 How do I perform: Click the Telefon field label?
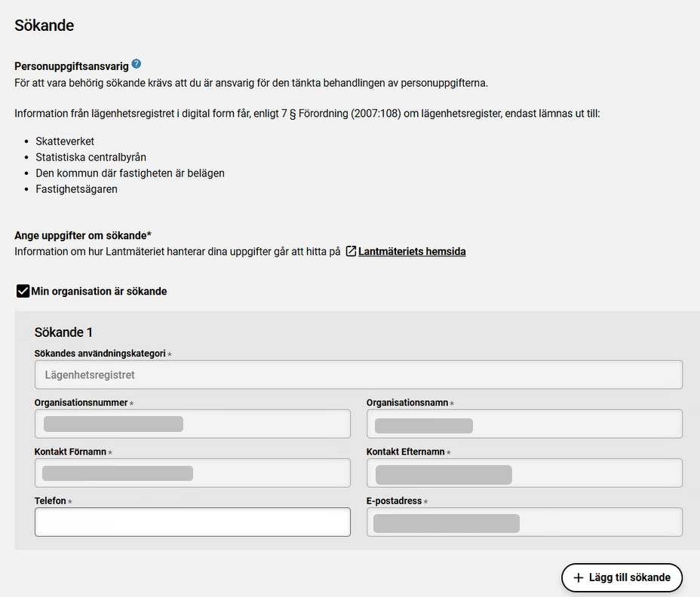(x=50, y=501)
